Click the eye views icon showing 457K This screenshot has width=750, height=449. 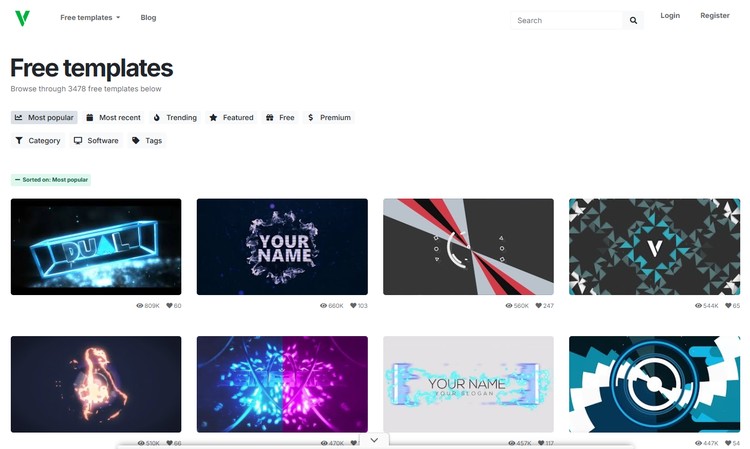512,443
